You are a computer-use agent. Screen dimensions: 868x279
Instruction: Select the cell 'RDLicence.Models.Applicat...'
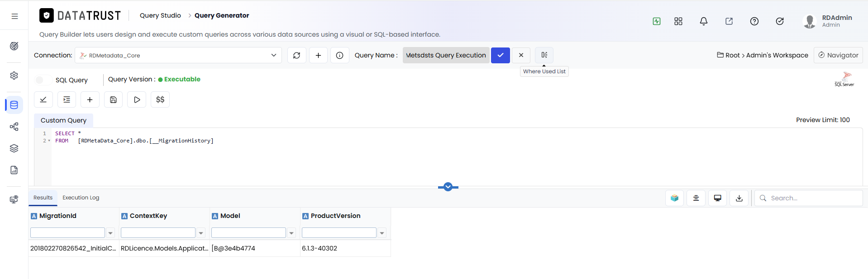tap(164, 248)
